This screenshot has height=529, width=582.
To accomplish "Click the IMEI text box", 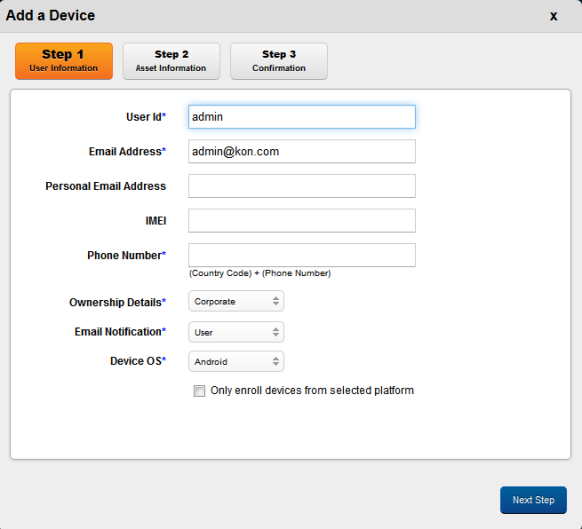I will click(302, 221).
